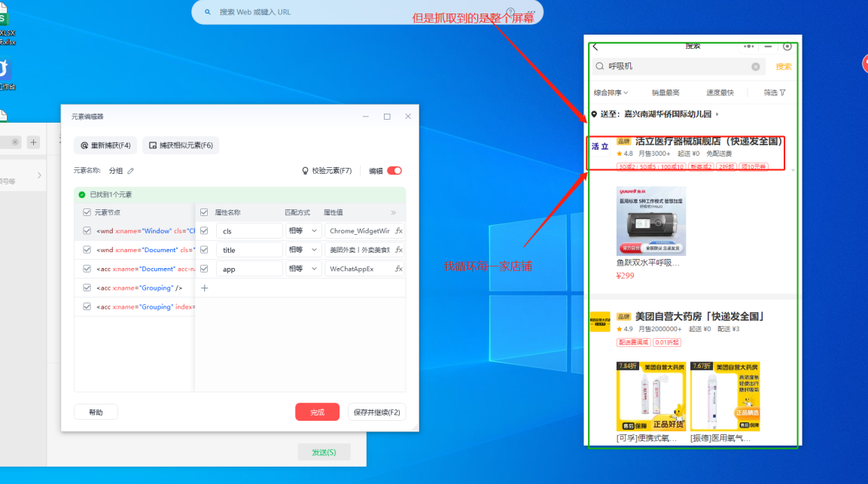Open mini program three-dots menu
868x484 pixels.
[x=748, y=47]
